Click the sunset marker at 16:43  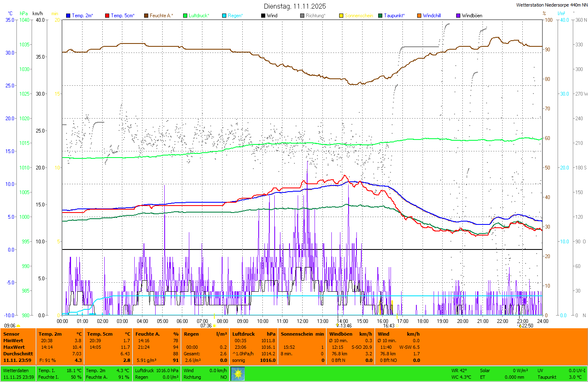click(x=397, y=326)
